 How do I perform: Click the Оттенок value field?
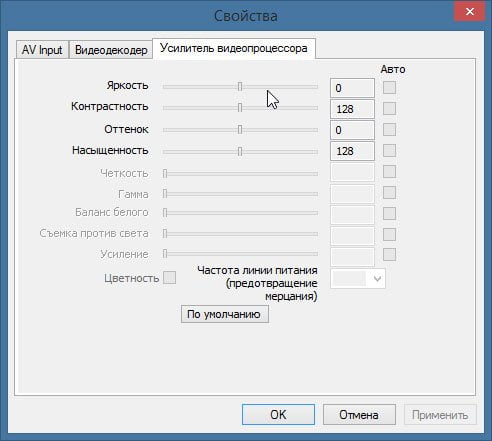pos(352,130)
